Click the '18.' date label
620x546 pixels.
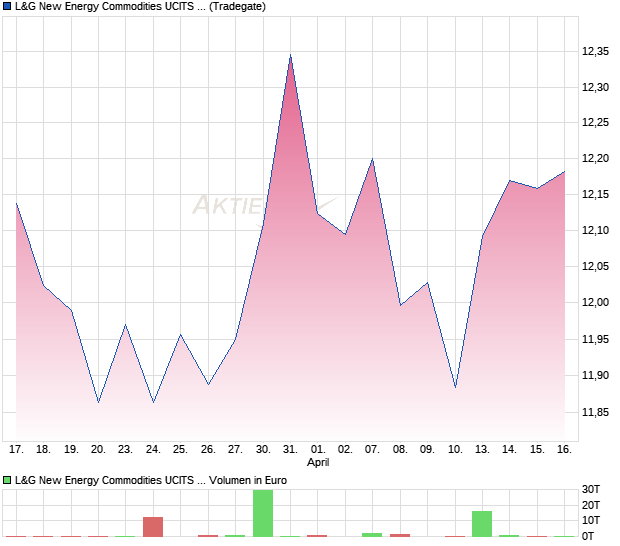[x=43, y=449]
